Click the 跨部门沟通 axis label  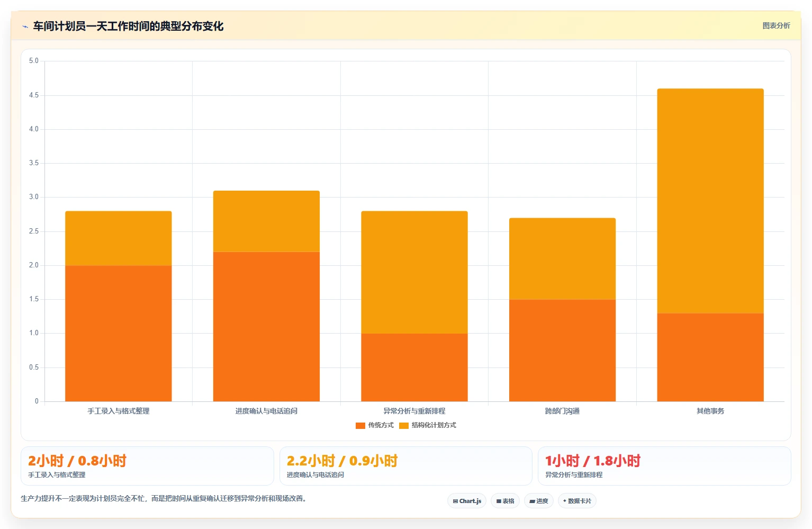tap(562, 411)
